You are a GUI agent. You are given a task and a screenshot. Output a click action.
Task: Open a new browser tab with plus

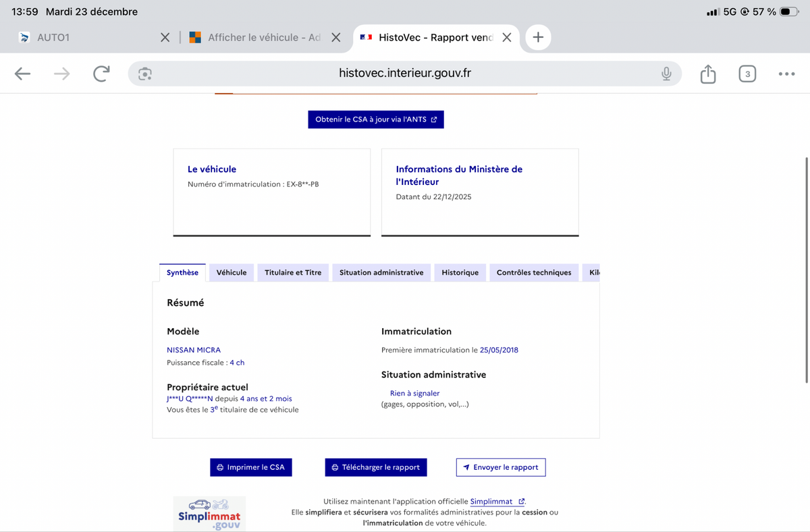pyautogui.click(x=538, y=37)
